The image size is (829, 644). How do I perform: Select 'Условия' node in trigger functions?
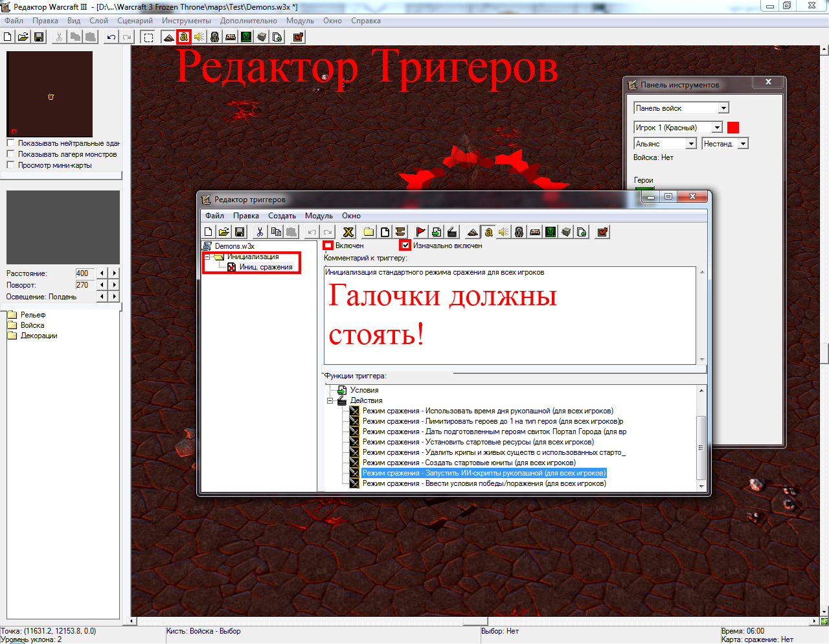pos(364,390)
